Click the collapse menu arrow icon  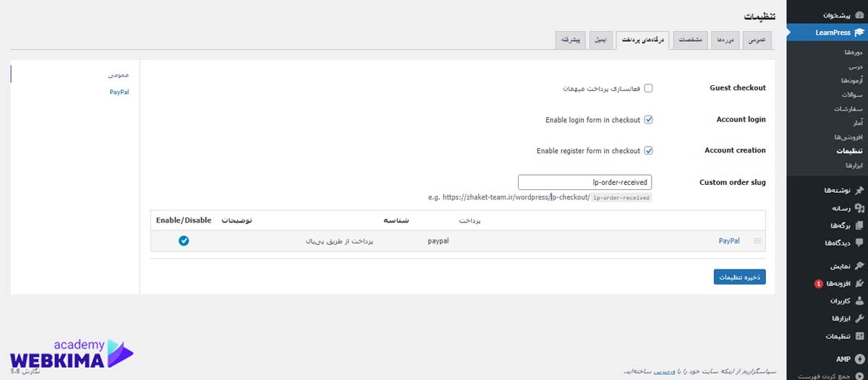pyautogui.click(x=859, y=376)
